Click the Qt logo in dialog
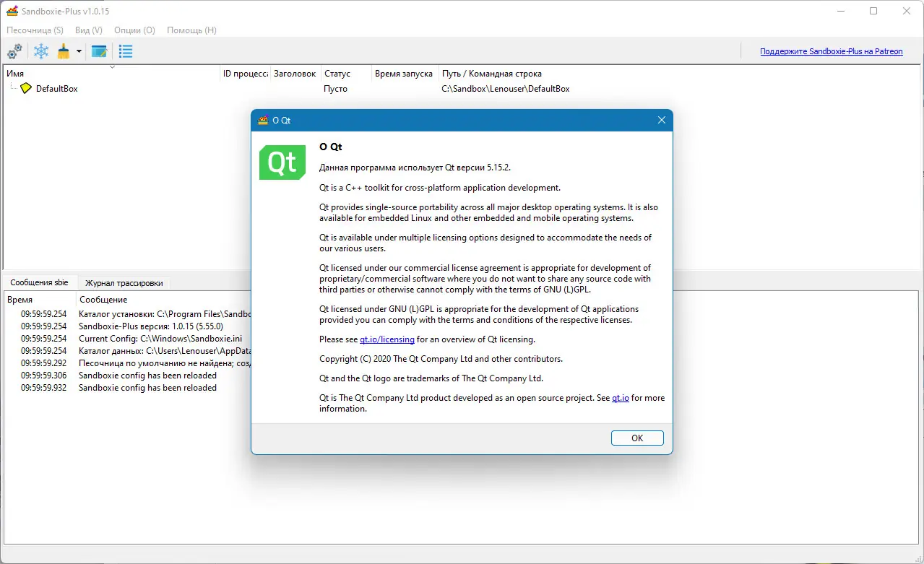 tap(282, 162)
